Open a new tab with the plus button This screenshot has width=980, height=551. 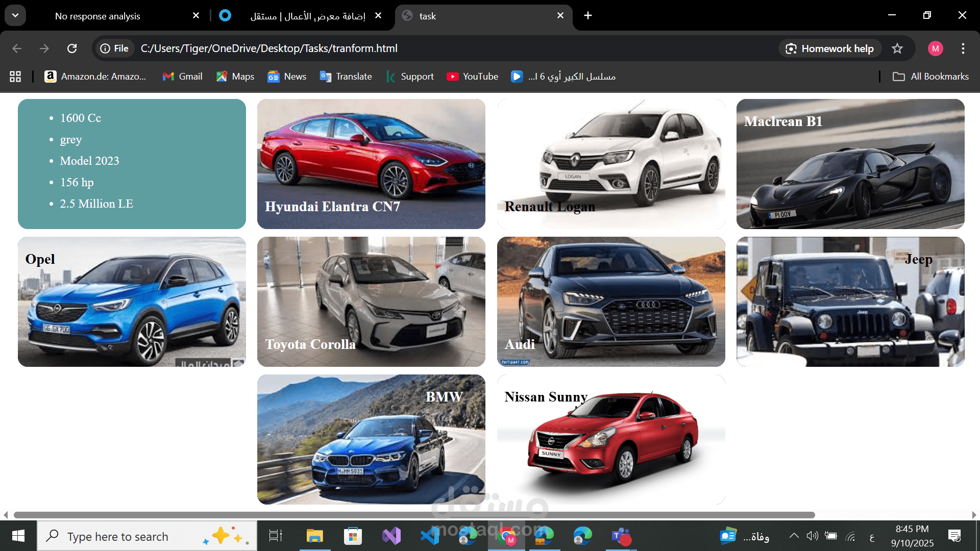(588, 16)
